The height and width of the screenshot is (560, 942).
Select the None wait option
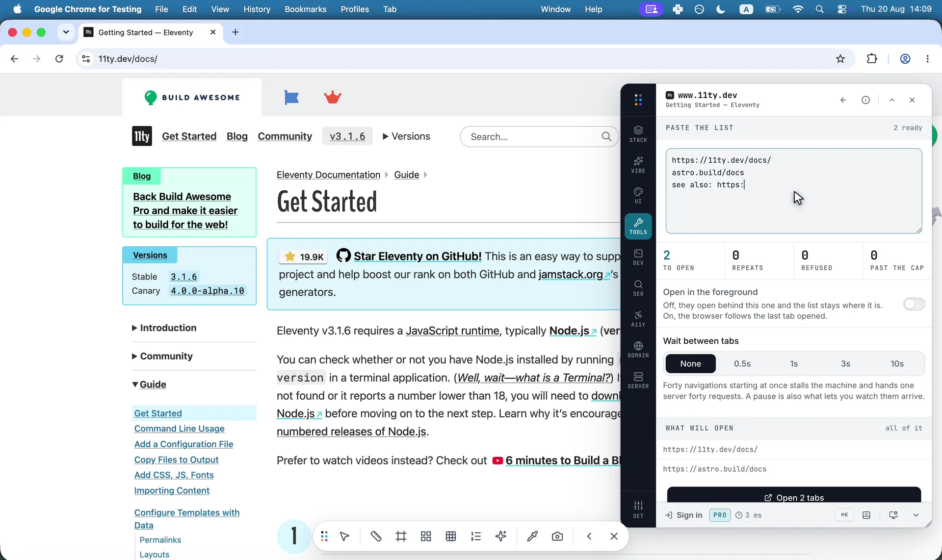click(690, 364)
